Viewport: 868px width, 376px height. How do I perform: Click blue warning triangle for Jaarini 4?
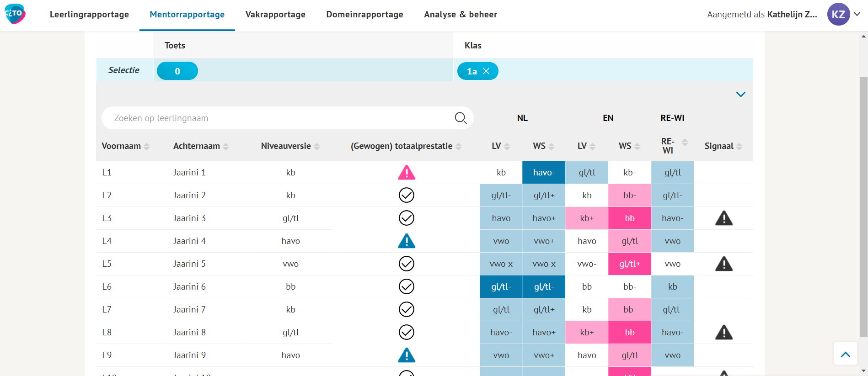[407, 241]
